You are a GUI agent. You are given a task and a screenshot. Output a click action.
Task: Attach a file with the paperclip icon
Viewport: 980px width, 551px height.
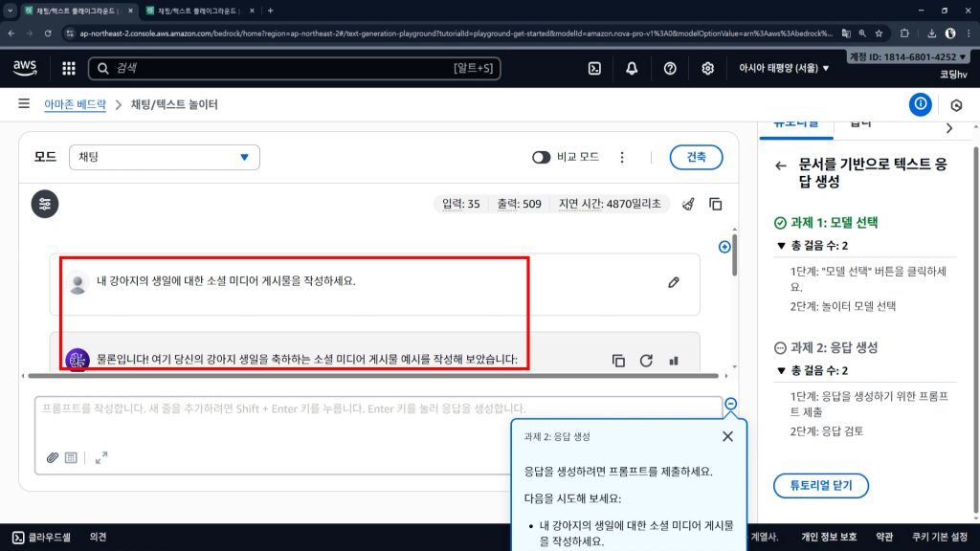(x=53, y=458)
